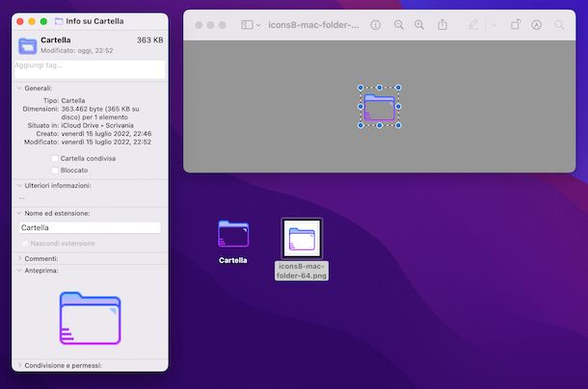Click the bottom-right selection handle in Preview
The image size is (588, 389).
point(398,125)
